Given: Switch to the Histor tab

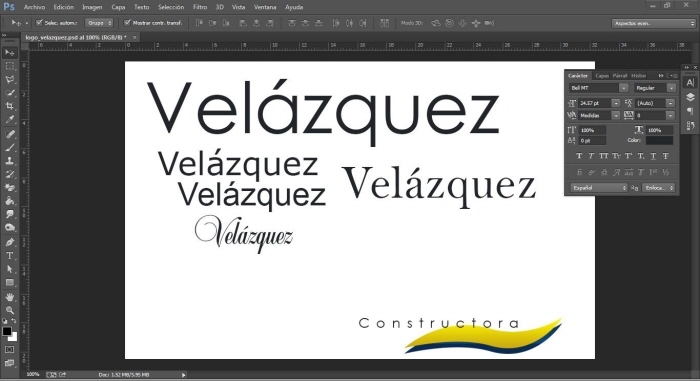Looking at the screenshot, I should pyautogui.click(x=638, y=75).
